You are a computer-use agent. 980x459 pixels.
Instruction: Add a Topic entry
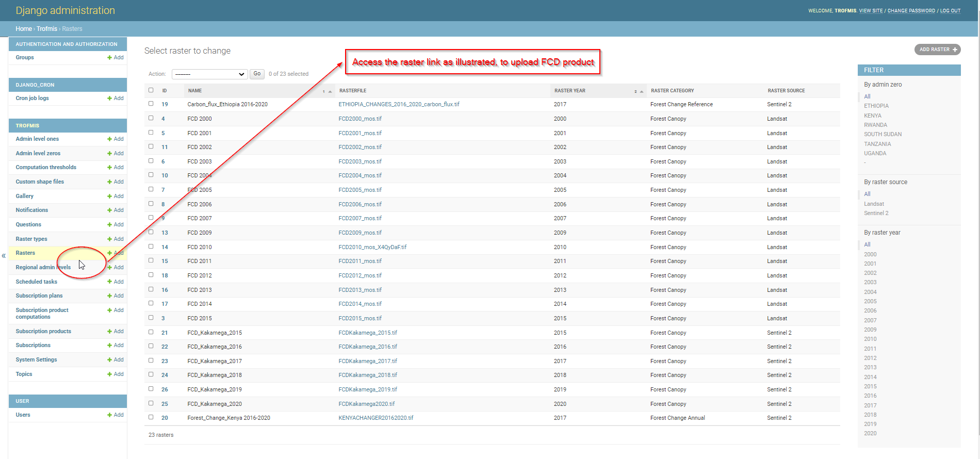click(x=116, y=374)
